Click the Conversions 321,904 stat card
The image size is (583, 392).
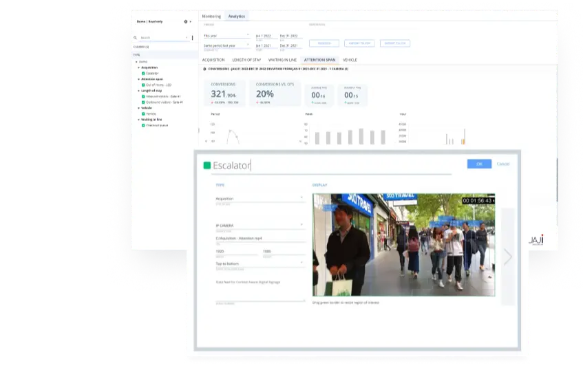(x=224, y=93)
